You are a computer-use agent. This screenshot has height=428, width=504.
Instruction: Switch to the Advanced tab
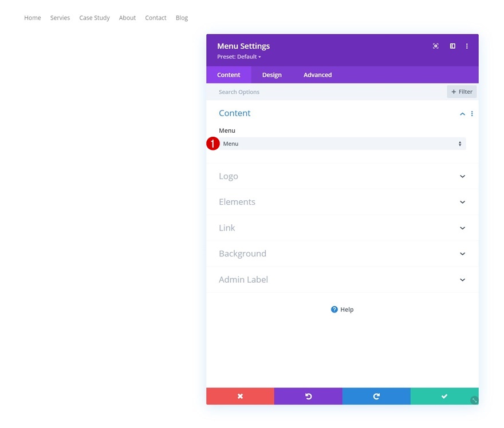click(x=317, y=75)
